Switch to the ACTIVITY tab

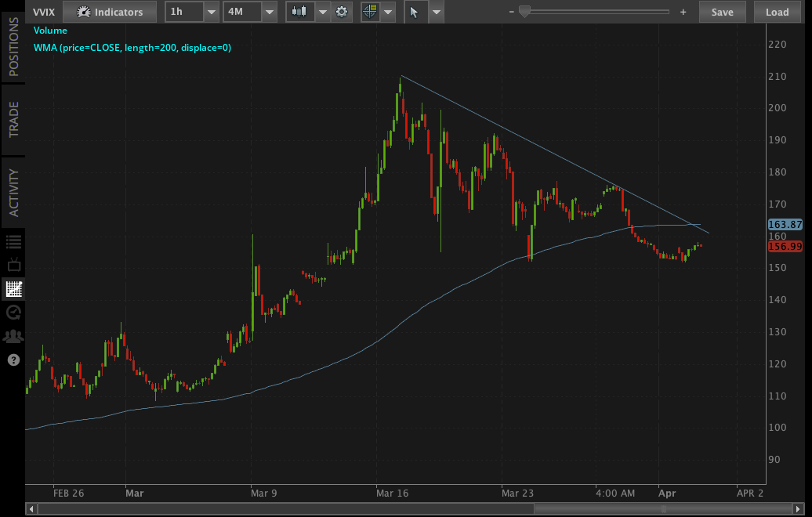tap(13, 193)
